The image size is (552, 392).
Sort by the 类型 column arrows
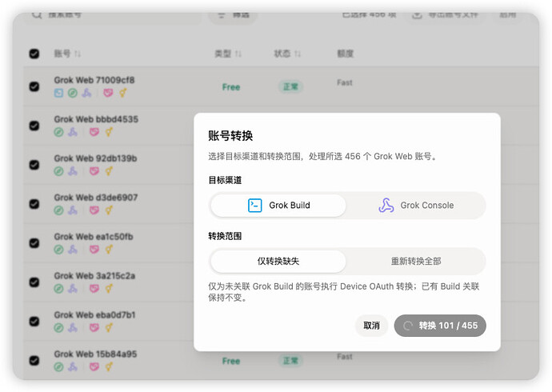tap(238, 54)
